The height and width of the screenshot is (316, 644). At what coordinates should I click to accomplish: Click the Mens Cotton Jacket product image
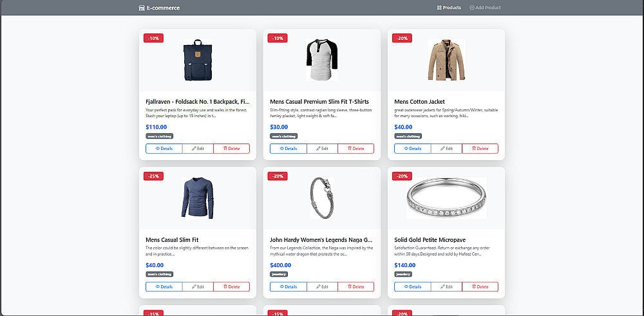click(x=446, y=60)
